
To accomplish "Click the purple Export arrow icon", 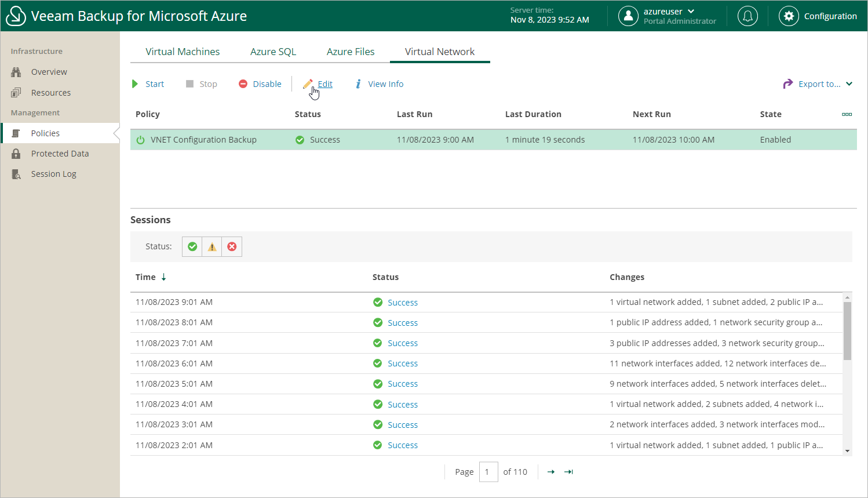I will (x=788, y=84).
